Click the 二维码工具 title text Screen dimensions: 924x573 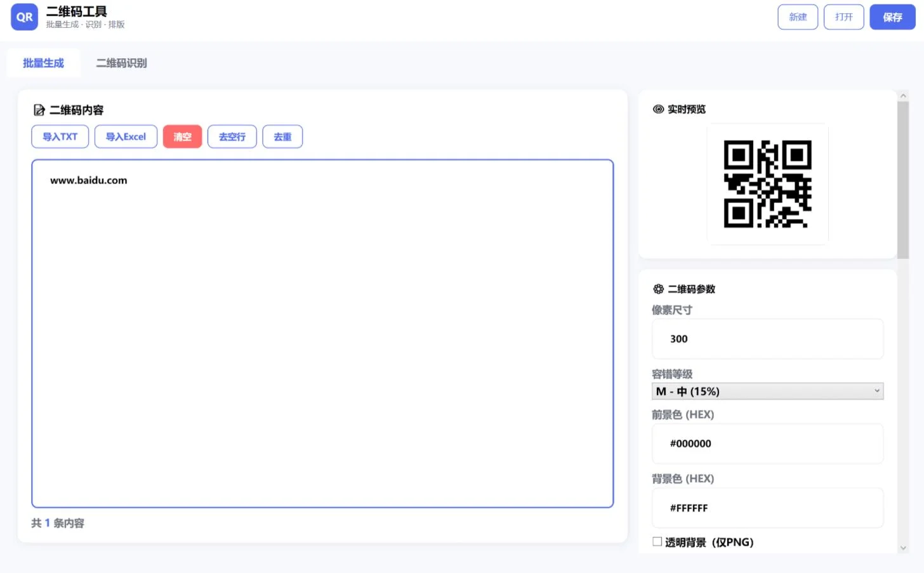tap(77, 11)
